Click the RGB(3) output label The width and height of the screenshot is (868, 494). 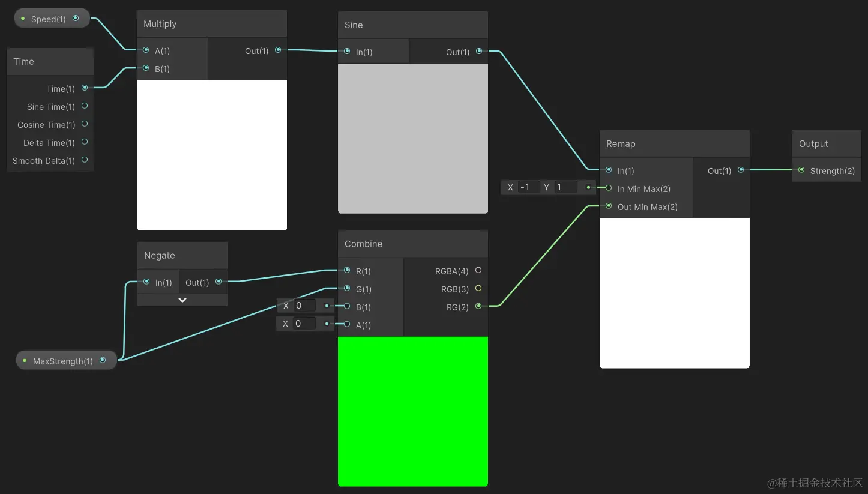[x=455, y=289]
